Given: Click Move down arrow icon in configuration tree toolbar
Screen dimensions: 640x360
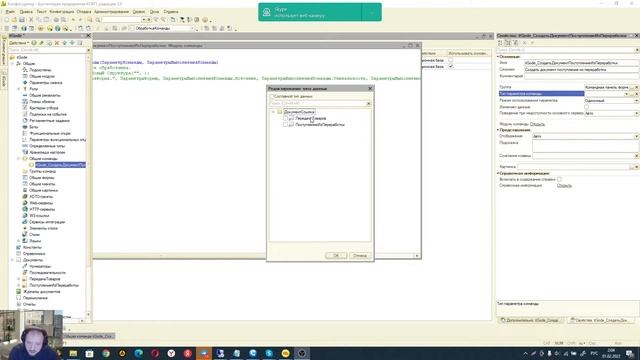Looking at the screenshot, I should (72, 43).
